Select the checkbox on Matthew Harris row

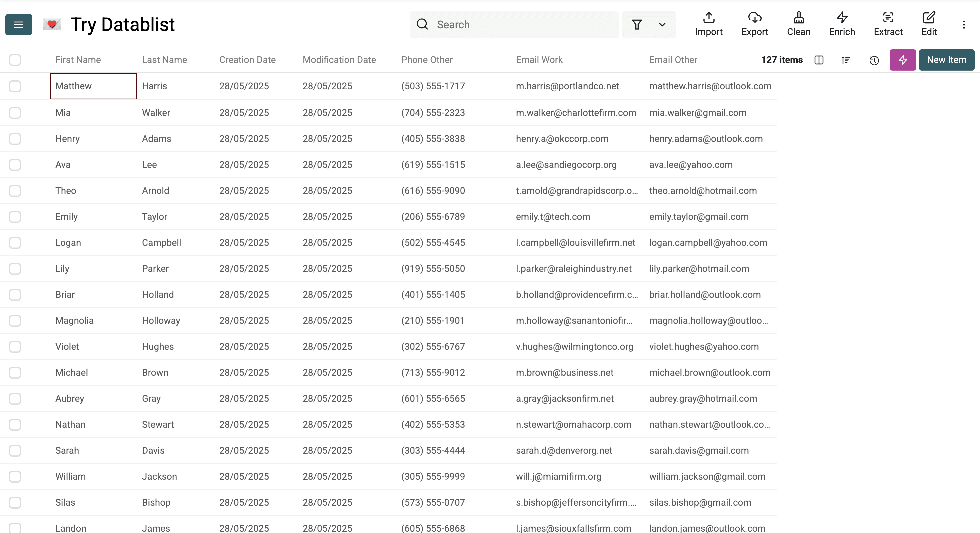[15, 86]
